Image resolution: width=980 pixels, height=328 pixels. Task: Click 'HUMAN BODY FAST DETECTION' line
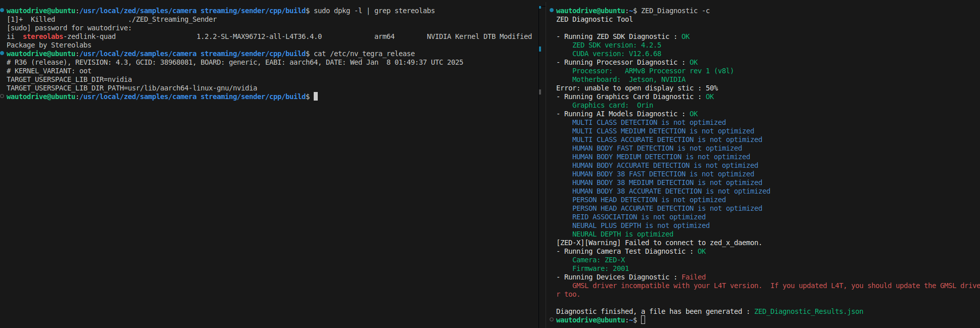tap(657, 148)
